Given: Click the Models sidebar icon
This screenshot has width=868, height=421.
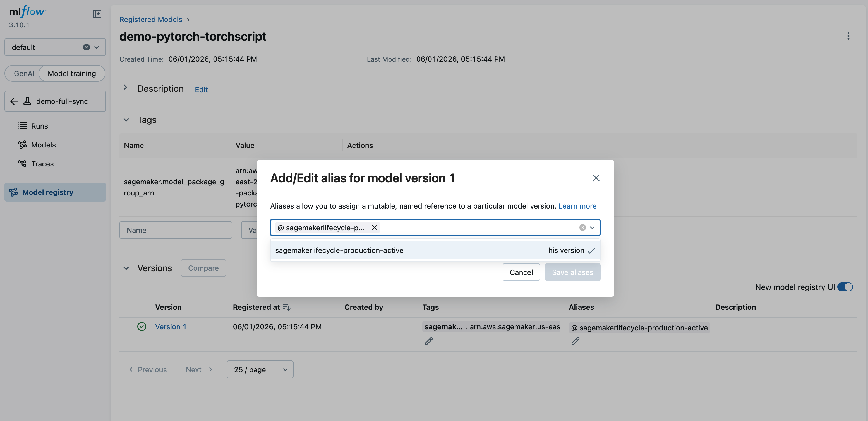Looking at the screenshot, I should tap(22, 145).
